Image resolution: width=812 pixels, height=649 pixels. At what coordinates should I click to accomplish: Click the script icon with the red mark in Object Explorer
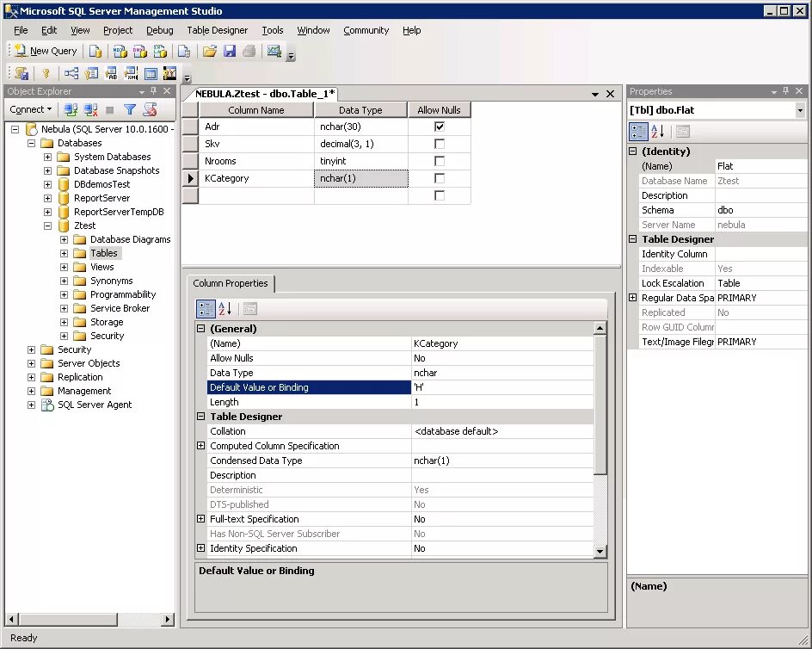(151, 109)
